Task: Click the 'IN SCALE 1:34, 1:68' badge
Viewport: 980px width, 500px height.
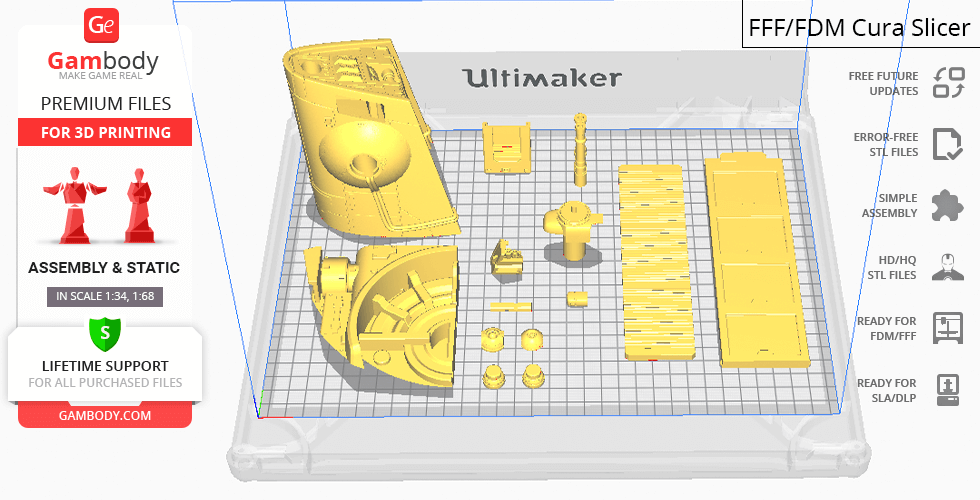Action: point(104,296)
